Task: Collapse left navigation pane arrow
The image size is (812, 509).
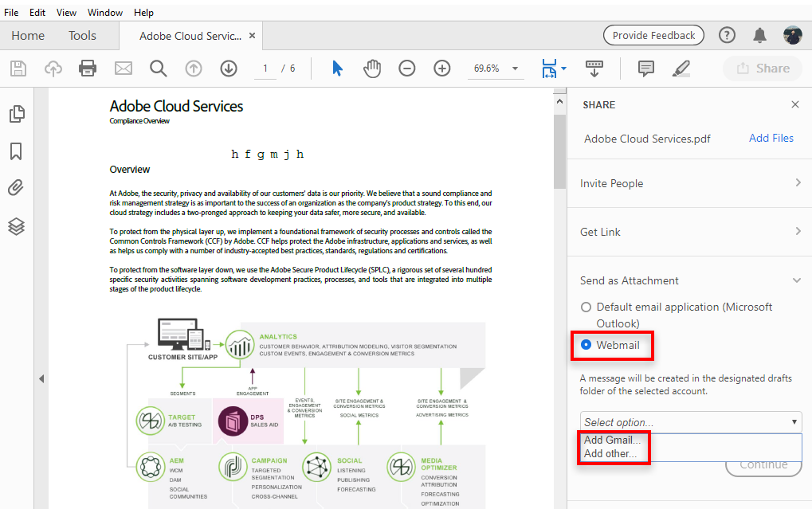Action: (41, 379)
